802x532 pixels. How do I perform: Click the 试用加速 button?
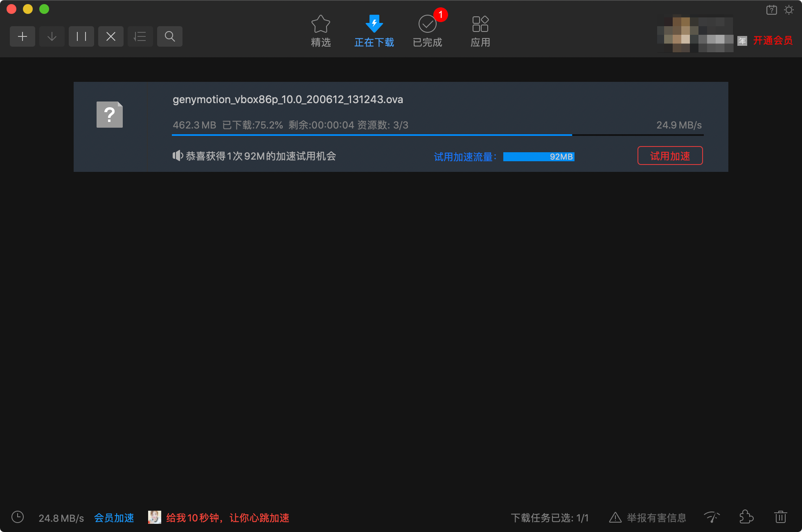(670, 156)
